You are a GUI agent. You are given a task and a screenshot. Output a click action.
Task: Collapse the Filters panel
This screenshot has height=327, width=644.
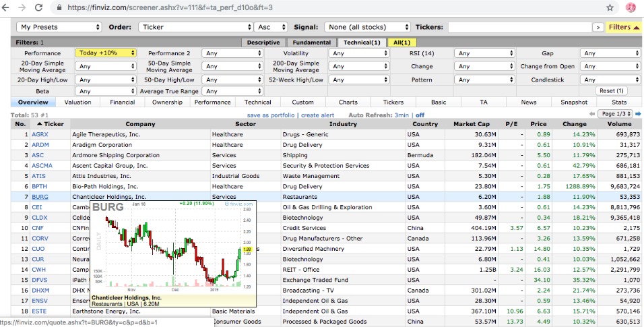pos(624,27)
